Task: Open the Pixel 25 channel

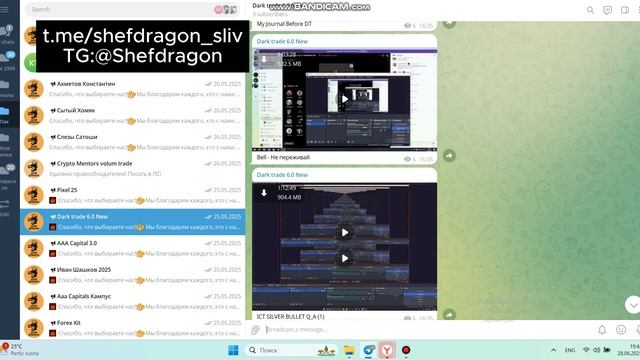Action: click(x=133, y=195)
